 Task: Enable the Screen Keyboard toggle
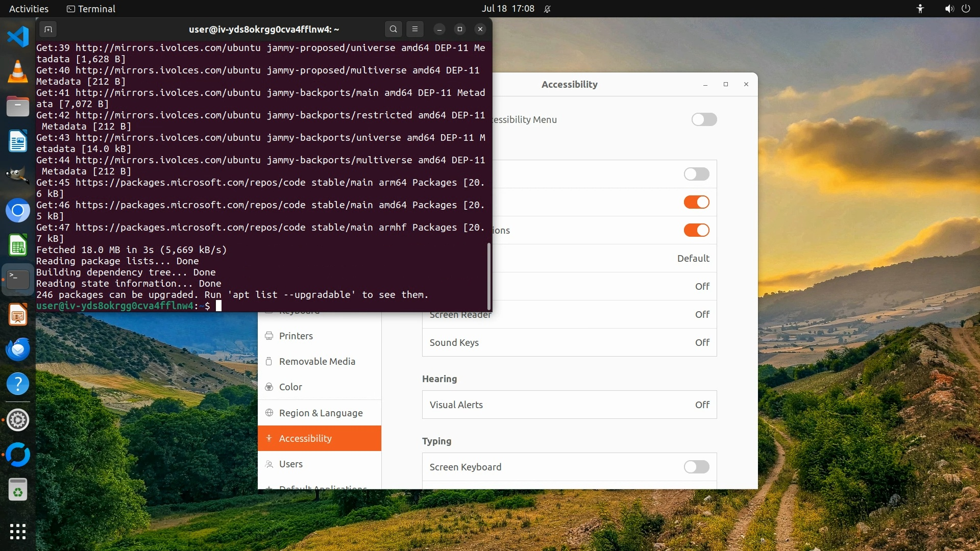696,467
